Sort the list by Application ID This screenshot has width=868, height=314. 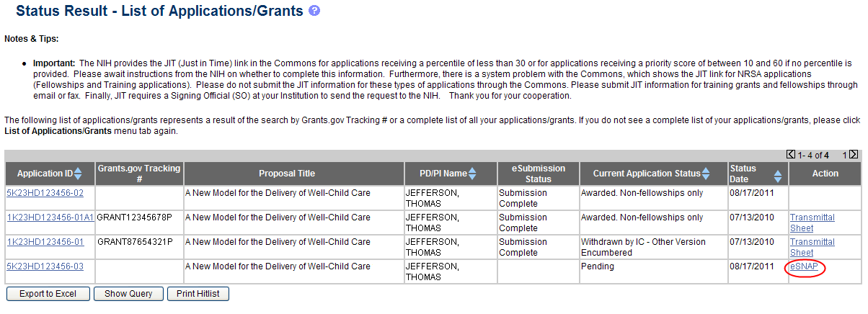(x=78, y=174)
